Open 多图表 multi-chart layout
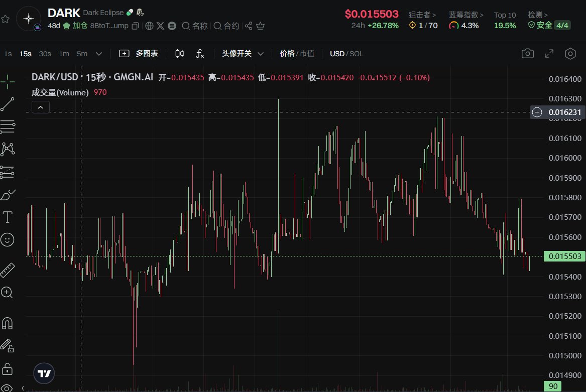This screenshot has height=392, width=586. coord(138,54)
